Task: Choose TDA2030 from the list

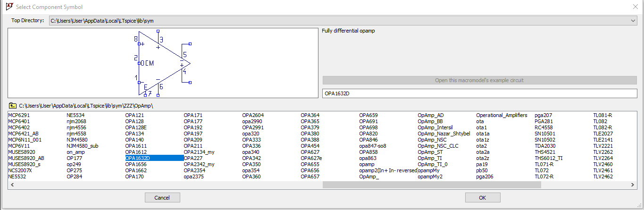Action: coord(545,146)
